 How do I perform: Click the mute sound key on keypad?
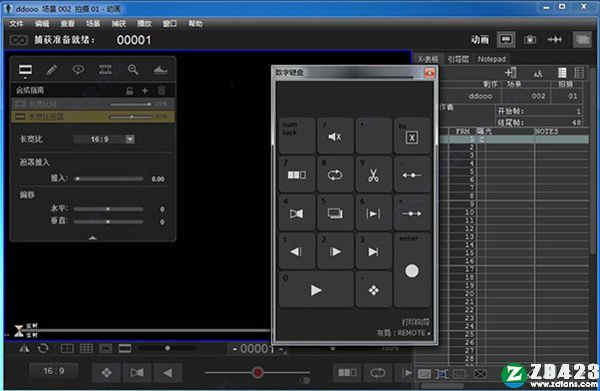point(335,136)
